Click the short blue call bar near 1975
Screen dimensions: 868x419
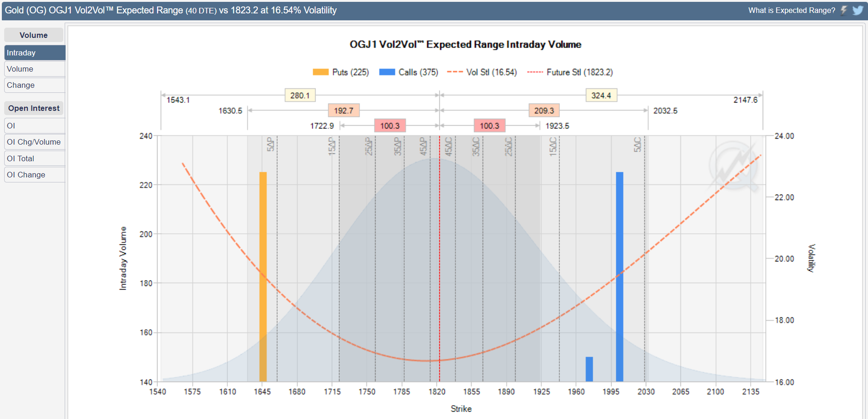pos(589,369)
